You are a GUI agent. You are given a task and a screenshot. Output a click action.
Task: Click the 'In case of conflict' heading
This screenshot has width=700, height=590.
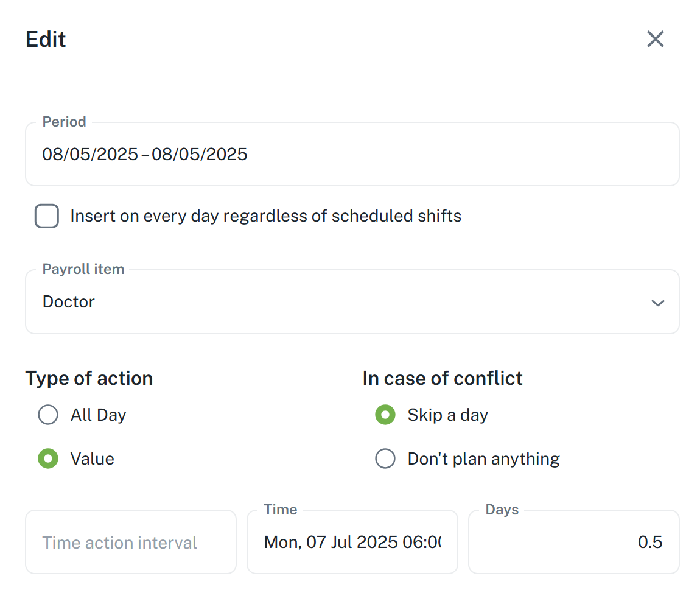click(443, 378)
